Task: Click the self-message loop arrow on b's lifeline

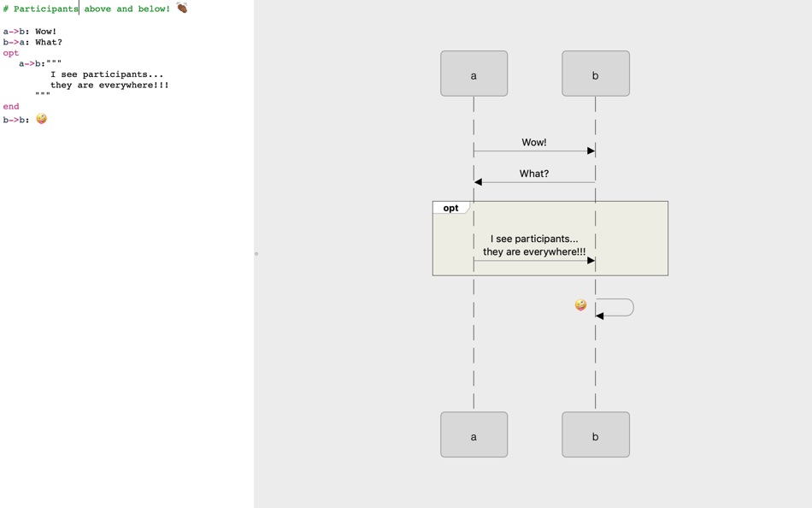Action: pyautogui.click(x=615, y=307)
